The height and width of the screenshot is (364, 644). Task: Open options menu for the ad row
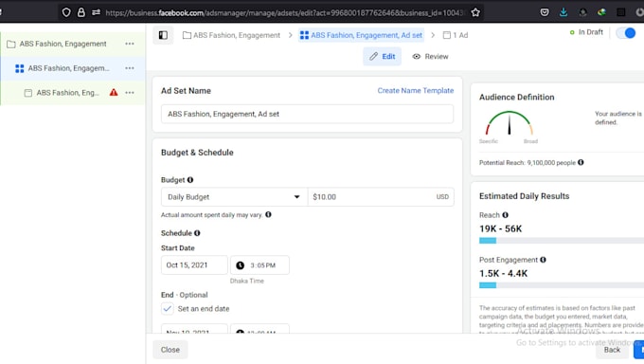click(x=130, y=93)
